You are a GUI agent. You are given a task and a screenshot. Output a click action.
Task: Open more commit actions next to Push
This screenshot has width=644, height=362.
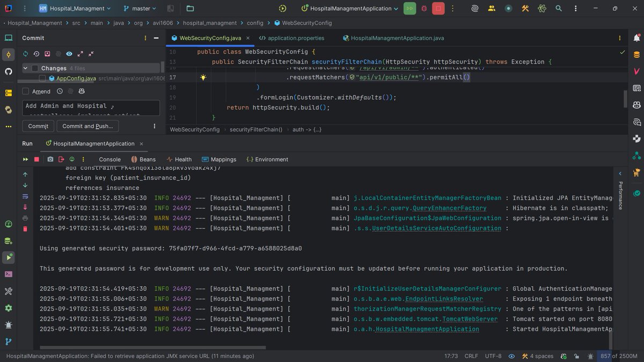155,126
